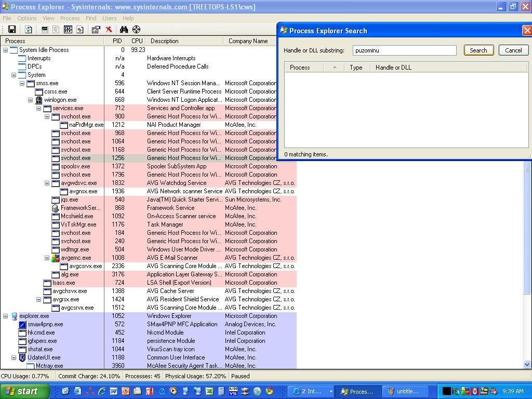532x399 pixels.
Task: Click the Save floppy disk toolbar icon
Action: (12, 30)
